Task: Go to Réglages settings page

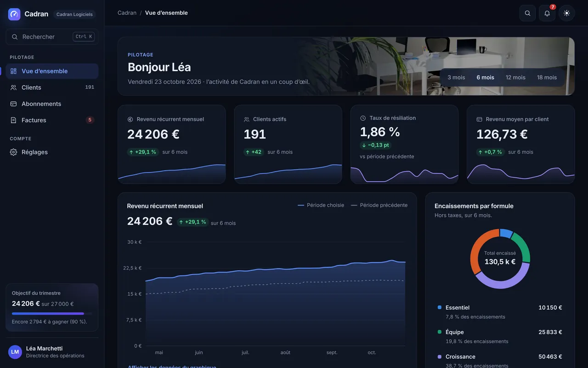Action: click(x=52, y=152)
